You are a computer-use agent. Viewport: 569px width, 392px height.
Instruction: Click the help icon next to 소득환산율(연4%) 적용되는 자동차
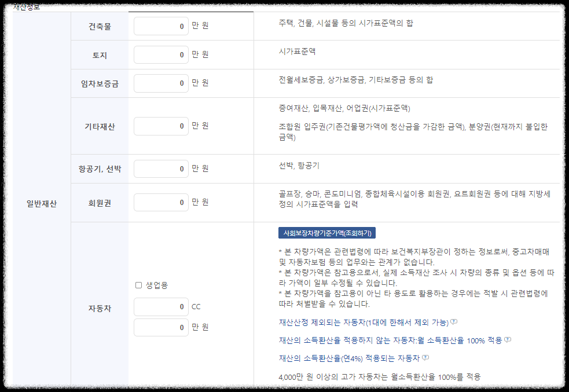click(425, 358)
